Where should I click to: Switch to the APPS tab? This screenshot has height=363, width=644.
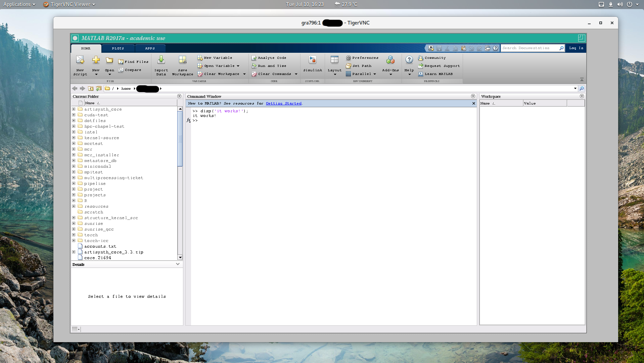(150, 48)
